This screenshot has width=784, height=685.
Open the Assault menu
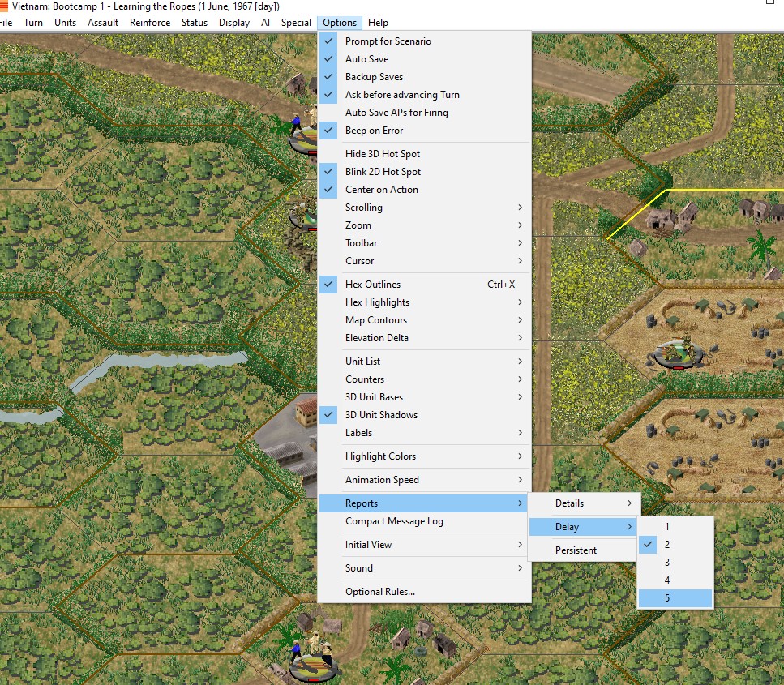(x=103, y=23)
